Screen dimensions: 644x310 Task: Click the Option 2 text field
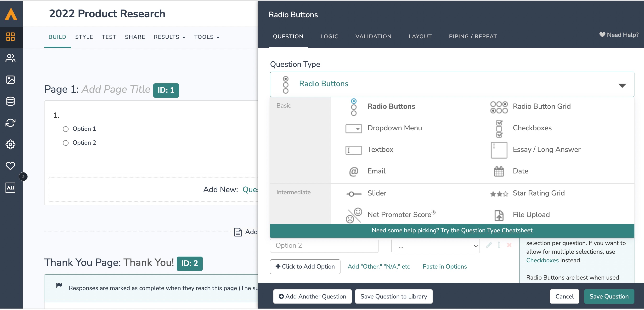click(324, 246)
